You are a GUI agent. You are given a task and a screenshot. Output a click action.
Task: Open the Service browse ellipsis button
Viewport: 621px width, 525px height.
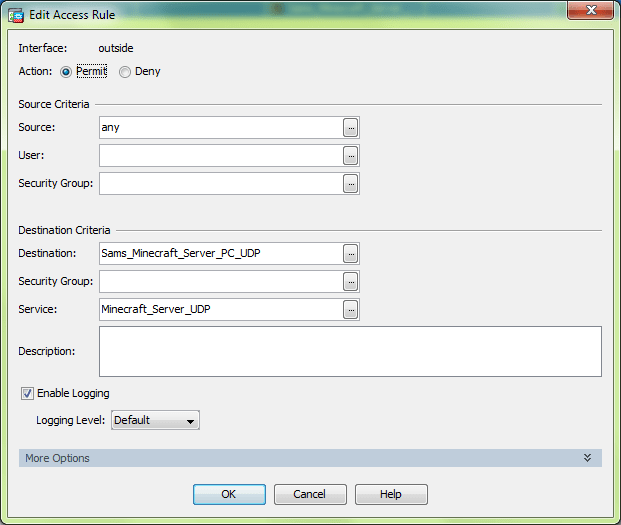coord(350,310)
